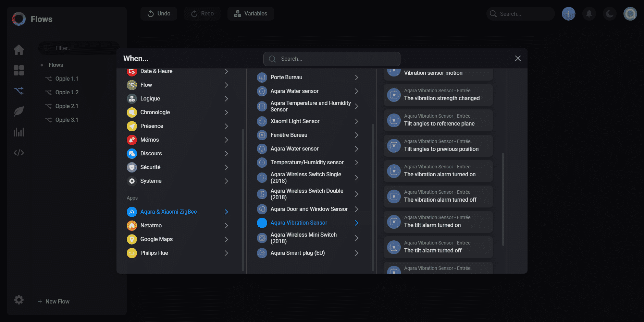Expand Aqara Door and Window Sensor chevron
The height and width of the screenshot is (322, 644).
coord(356,209)
